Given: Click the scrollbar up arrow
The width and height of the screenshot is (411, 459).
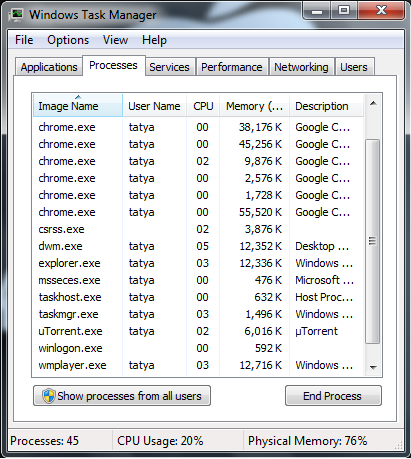Looking at the screenshot, I should pos(373,104).
